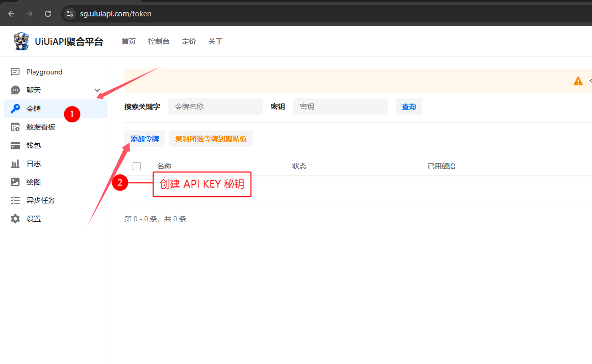Click the UiUiAPI聚合平台 title link
Viewport: 592px width, 364px height.
(x=69, y=41)
